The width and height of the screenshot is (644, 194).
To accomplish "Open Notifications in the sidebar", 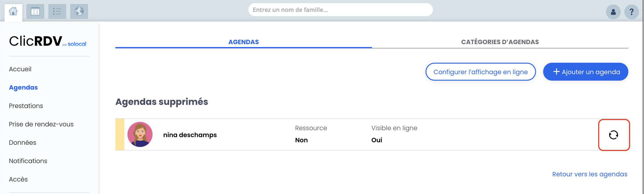I will pyautogui.click(x=28, y=161).
